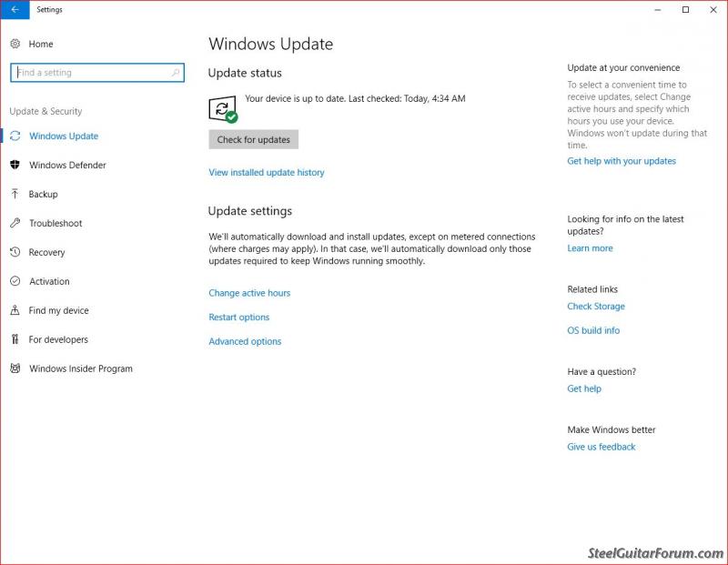This screenshot has width=728, height=565.
Task: Click the Windows Update sync icon in sidebar
Action: tap(15, 136)
